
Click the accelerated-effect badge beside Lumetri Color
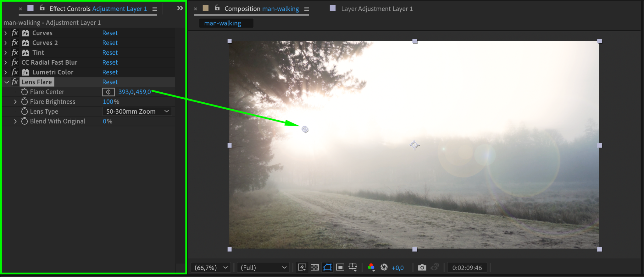click(25, 72)
